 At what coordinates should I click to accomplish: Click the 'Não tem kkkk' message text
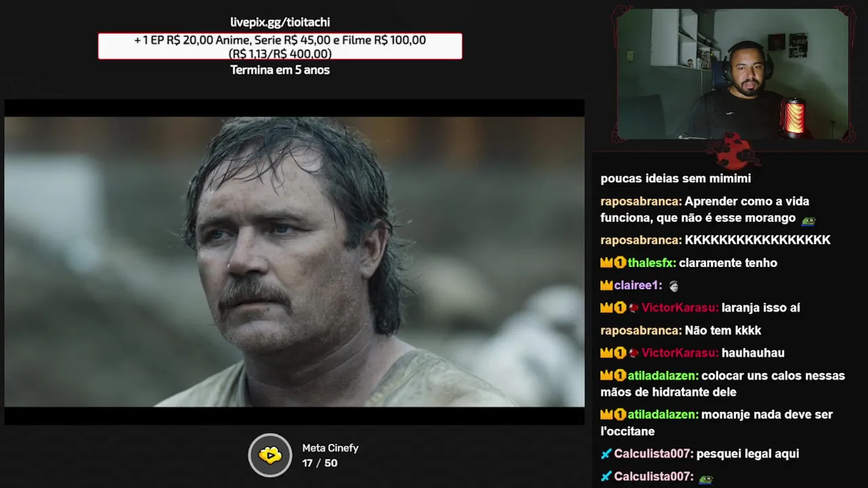click(723, 330)
